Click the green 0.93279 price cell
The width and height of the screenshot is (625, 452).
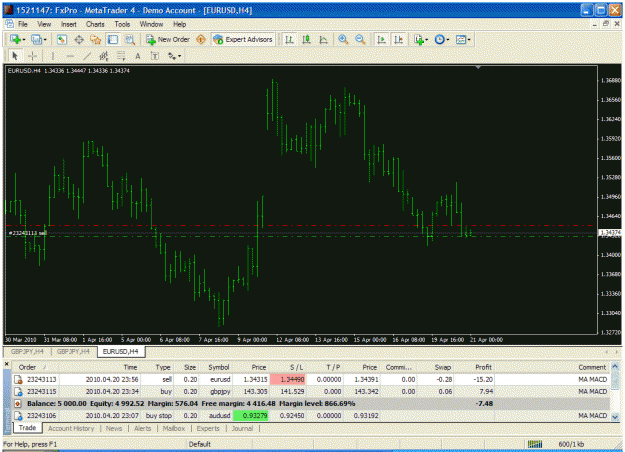click(250, 416)
